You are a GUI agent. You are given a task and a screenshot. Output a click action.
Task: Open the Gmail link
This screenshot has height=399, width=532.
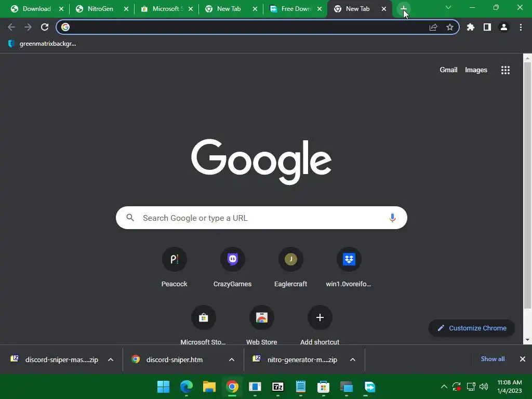pyautogui.click(x=448, y=70)
